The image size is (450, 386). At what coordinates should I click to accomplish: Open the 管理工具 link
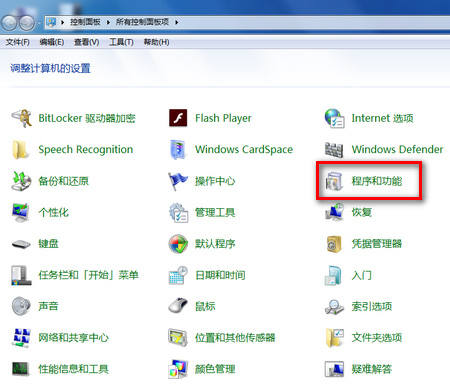(215, 212)
